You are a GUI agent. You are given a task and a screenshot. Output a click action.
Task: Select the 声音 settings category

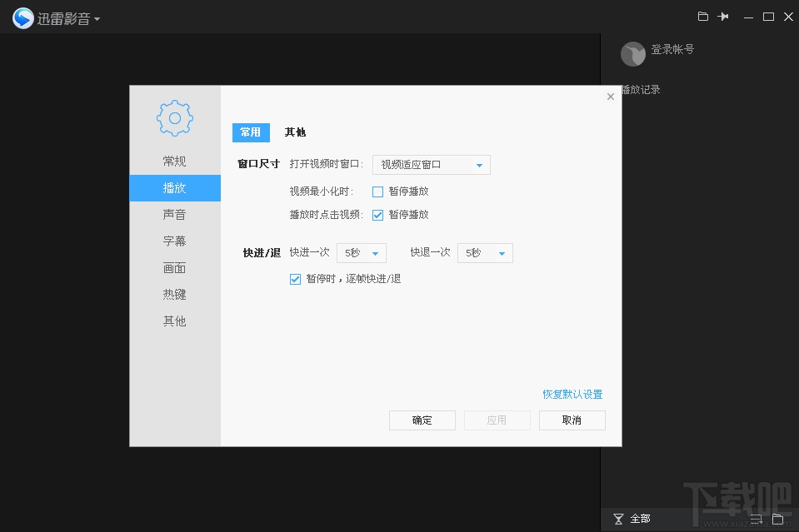tap(174, 214)
